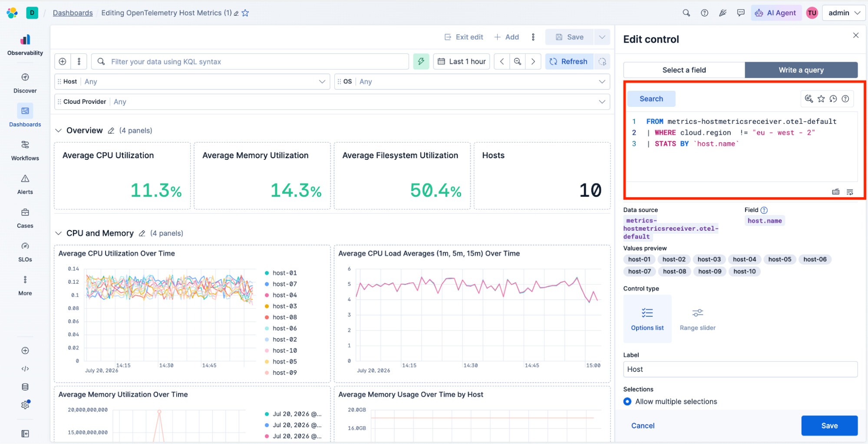Open Discover from sidebar
Image resolution: width=868 pixels, height=444 pixels.
(x=25, y=83)
